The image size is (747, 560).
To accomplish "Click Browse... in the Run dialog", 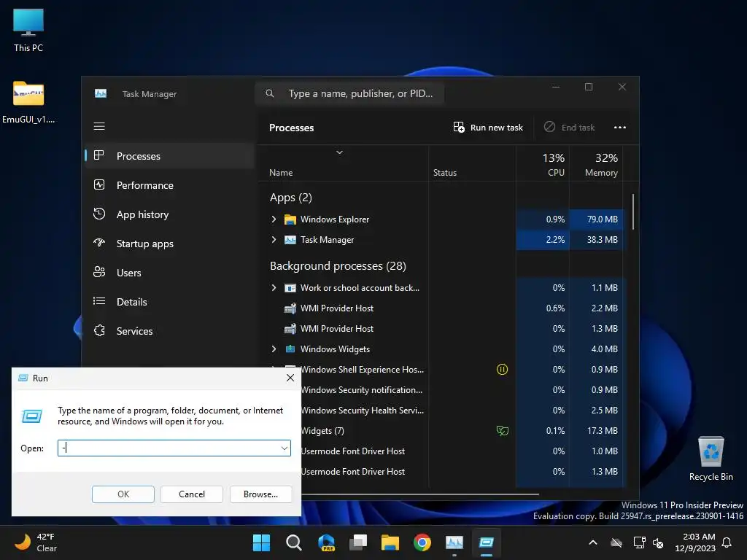I will click(260, 494).
